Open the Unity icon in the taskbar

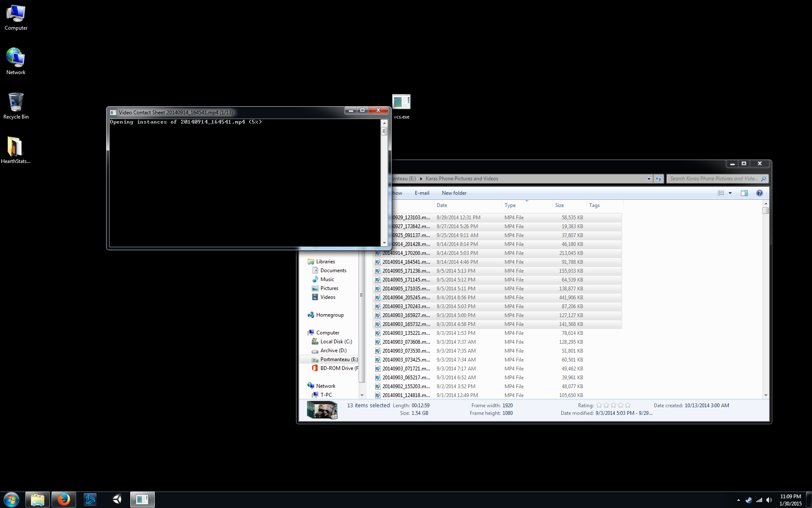click(x=117, y=500)
